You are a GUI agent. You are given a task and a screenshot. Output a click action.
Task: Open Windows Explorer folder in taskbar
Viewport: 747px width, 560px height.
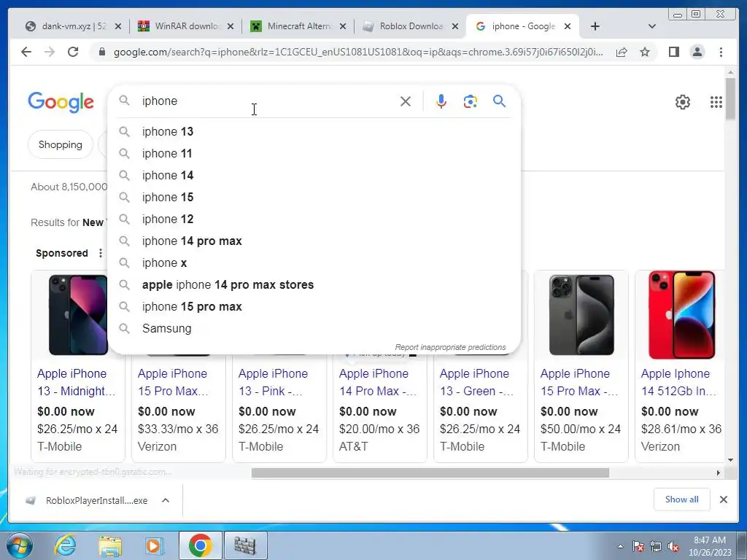[x=110, y=545]
